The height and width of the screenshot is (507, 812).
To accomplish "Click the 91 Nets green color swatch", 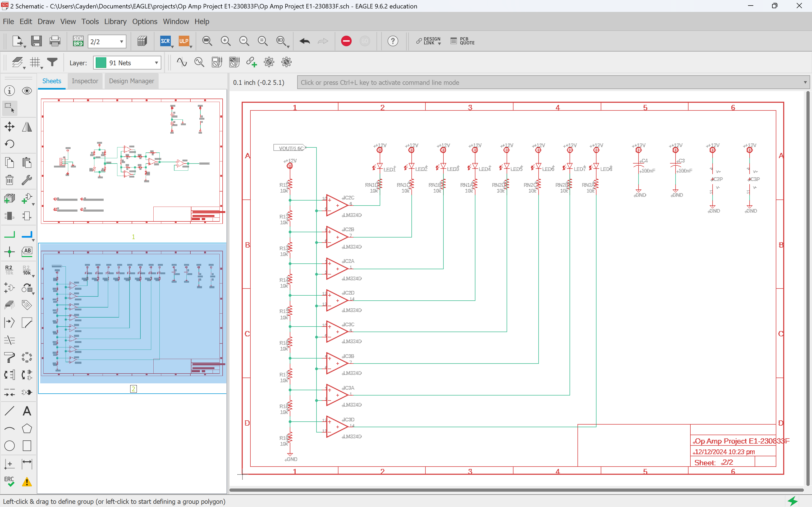I will click(x=101, y=63).
